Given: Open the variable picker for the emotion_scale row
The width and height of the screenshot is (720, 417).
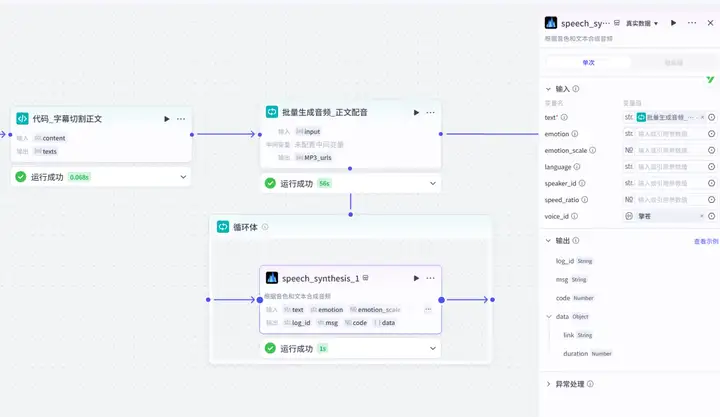Looking at the screenshot, I should pos(711,150).
